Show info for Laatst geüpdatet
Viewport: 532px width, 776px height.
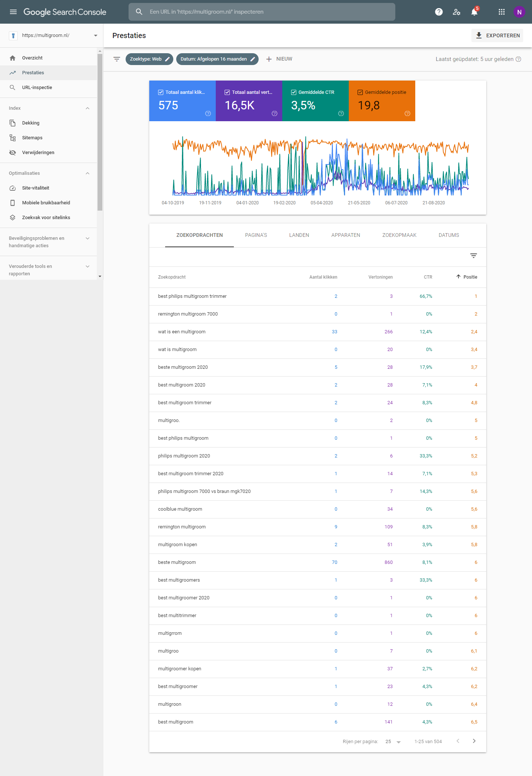[518, 59]
